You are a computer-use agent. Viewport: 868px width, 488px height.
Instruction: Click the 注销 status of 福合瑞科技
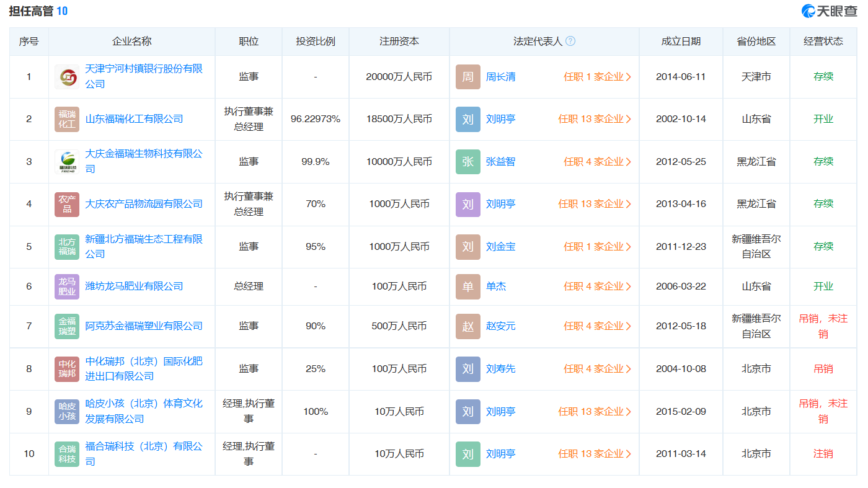[x=823, y=454]
